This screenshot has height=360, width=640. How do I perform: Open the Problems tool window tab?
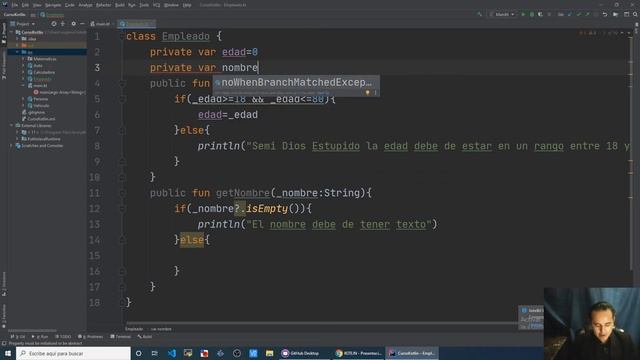(x=91, y=337)
